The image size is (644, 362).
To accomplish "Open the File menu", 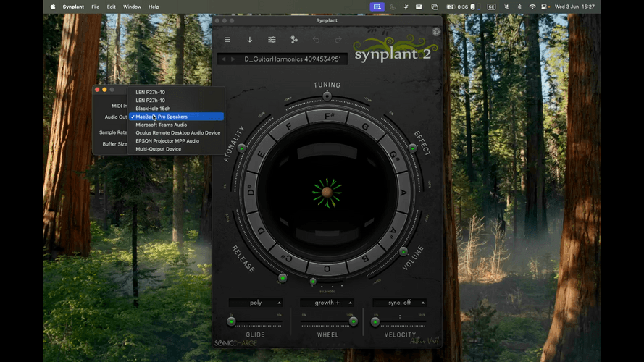I will (x=96, y=7).
